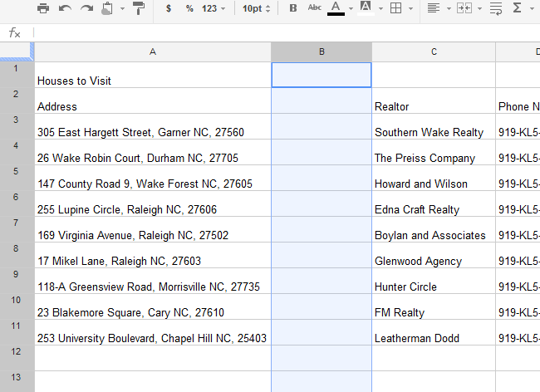This screenshot has width=540, height=392.
Task: Click the 'Realtor' header cell
Action: click(434, 100)
